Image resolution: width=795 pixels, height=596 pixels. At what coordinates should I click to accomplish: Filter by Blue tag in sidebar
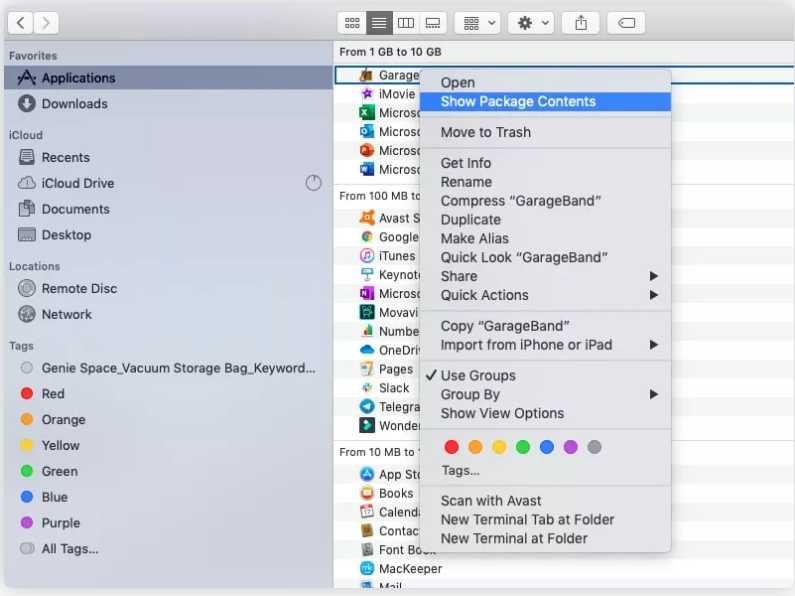(x=168, y=497)
